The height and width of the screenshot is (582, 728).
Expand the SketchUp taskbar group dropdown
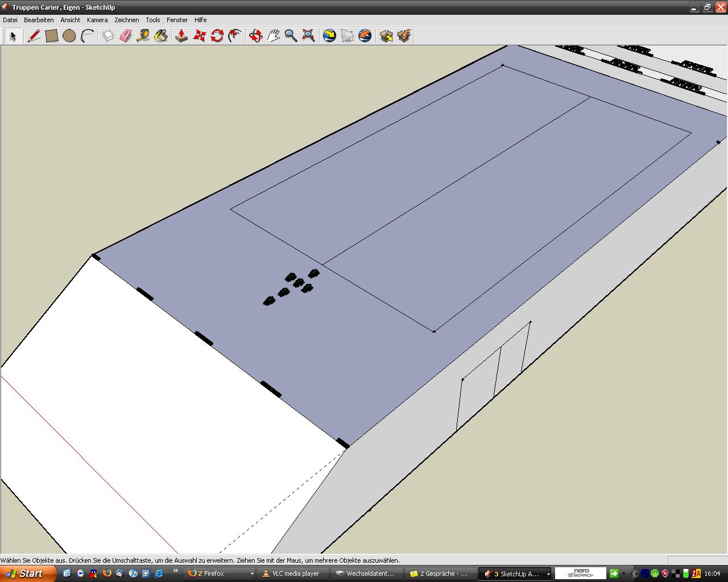click(x=548, y=574)
